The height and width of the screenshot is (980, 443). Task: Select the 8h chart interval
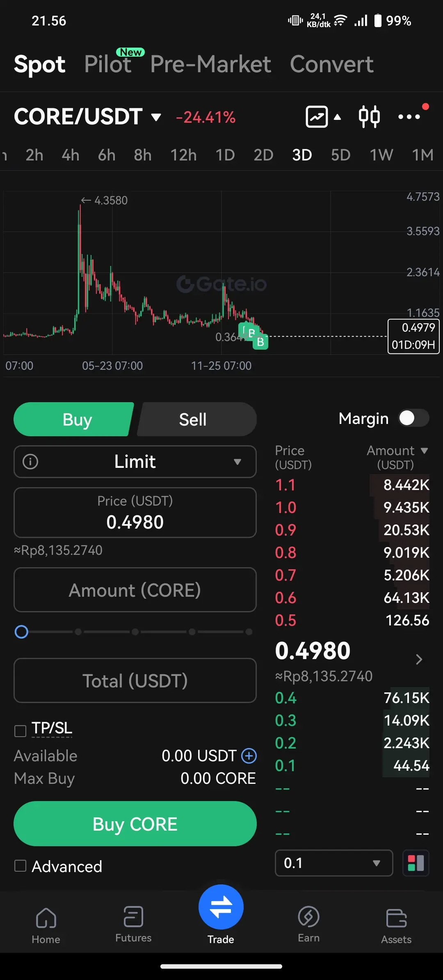(143, 155)
